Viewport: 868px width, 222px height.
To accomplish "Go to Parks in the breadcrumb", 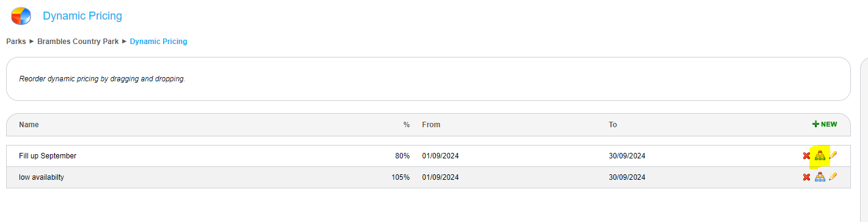I will 16,42.
